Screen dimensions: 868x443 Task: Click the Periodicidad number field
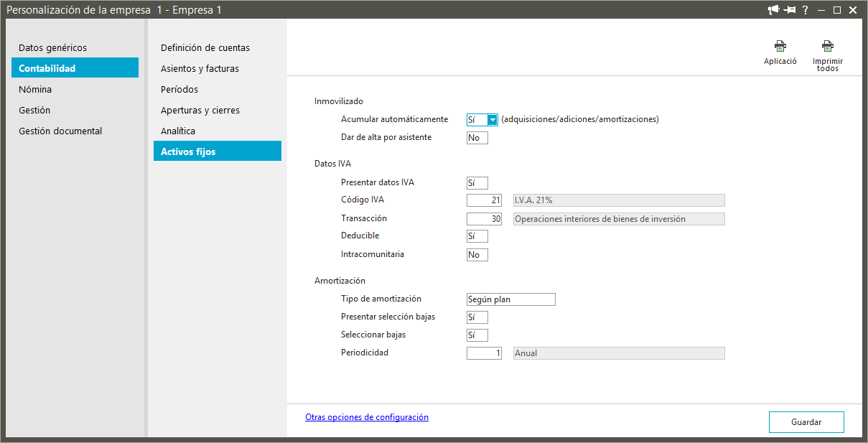click(484, 353)
